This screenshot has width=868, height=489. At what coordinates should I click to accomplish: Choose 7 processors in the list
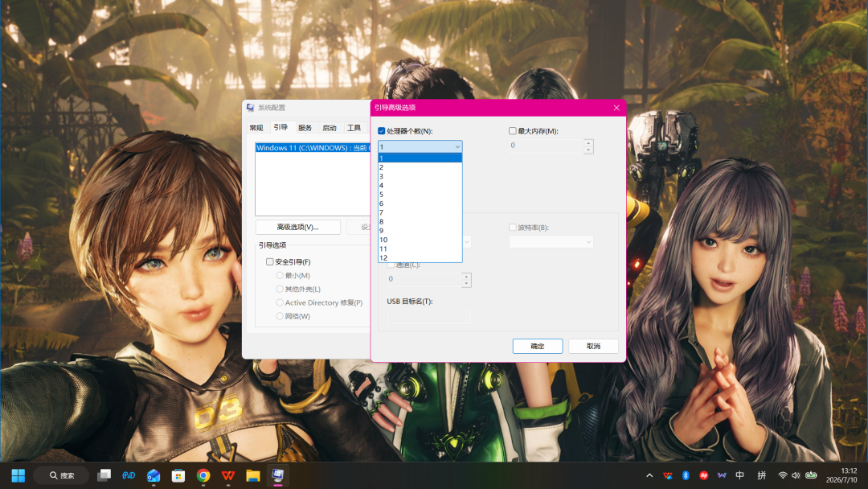(x=420, y=212)
